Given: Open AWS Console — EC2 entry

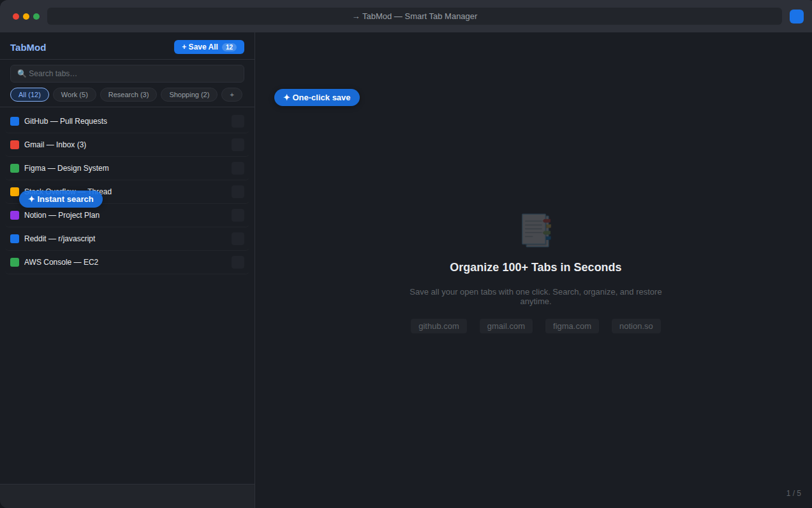Looking at the screenshot, I should tap(127, 262).
